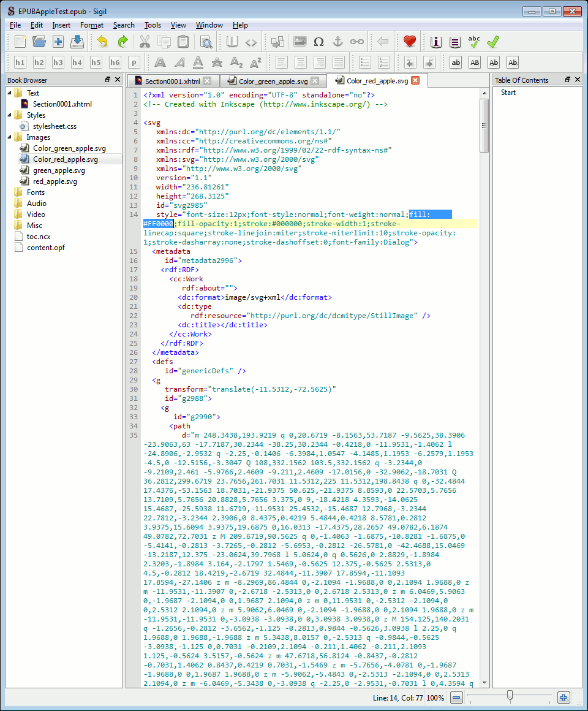The height and width of the screenshot is (711, 588).
Task: Open Find and Replace magnifier icon
Action: coord(206,42)
